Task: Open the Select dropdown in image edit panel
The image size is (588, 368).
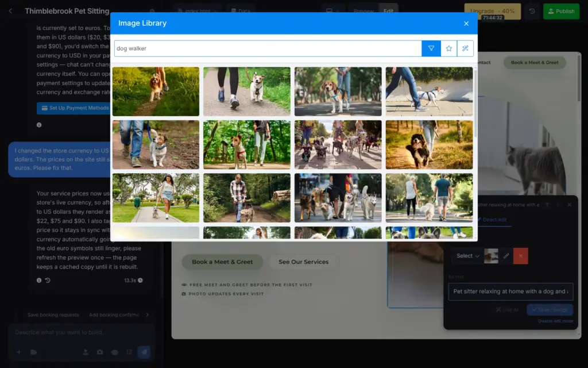Action: click(467, 256)
